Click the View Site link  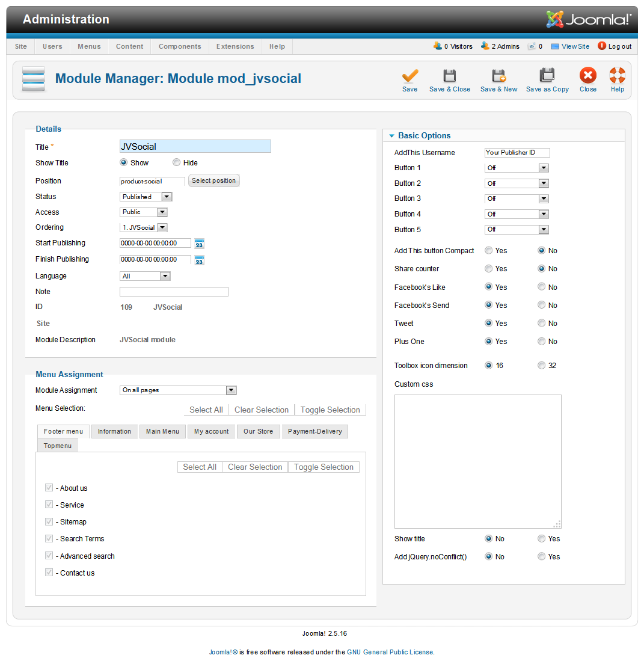pos(575,46)
